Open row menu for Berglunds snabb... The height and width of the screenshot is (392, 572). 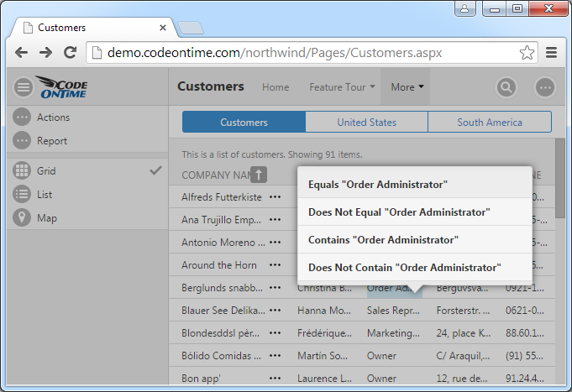tap(275, 288)
